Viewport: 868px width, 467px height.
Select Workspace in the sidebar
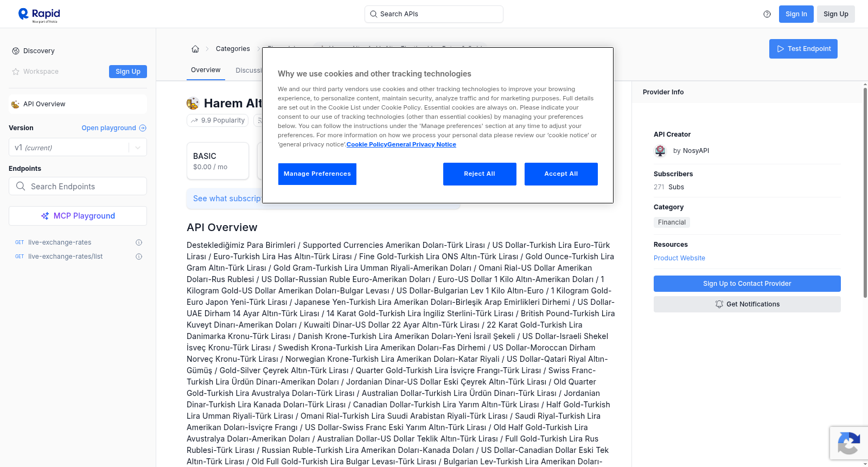pyautogui.click(x=41, y=72)
